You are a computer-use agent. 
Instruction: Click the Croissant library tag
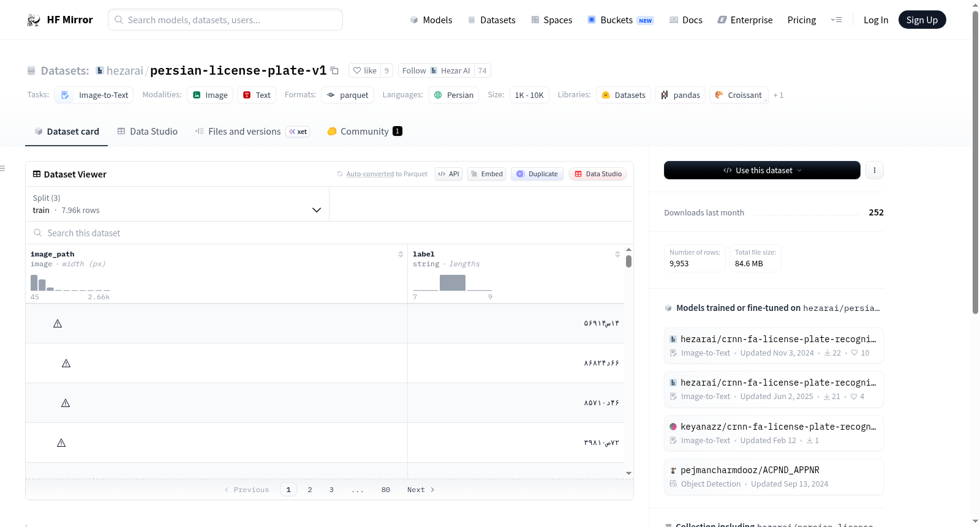[739, 95]
